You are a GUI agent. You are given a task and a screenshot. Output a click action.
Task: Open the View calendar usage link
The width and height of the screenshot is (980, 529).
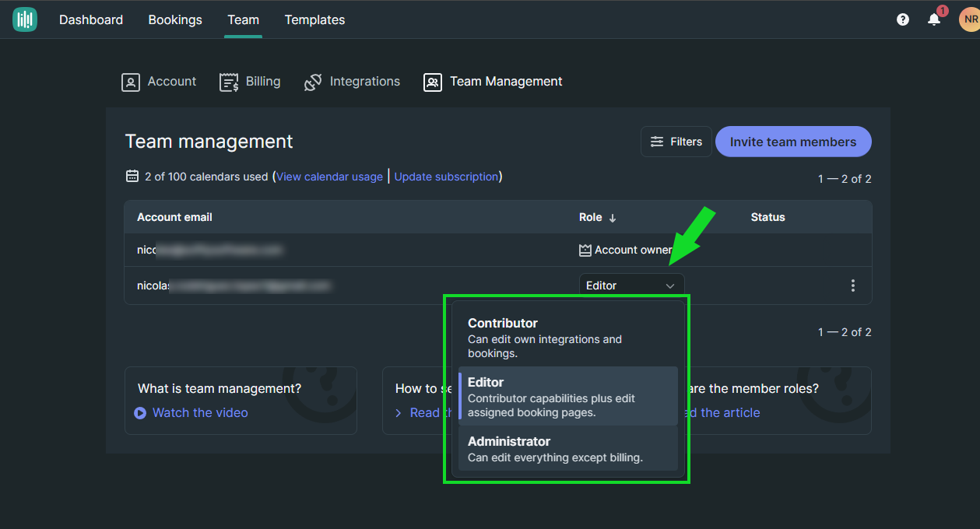[329, 177]
